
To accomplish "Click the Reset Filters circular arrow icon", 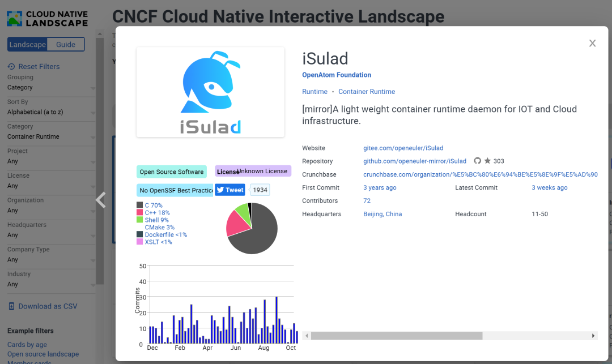I will click(x=12, y=66).
